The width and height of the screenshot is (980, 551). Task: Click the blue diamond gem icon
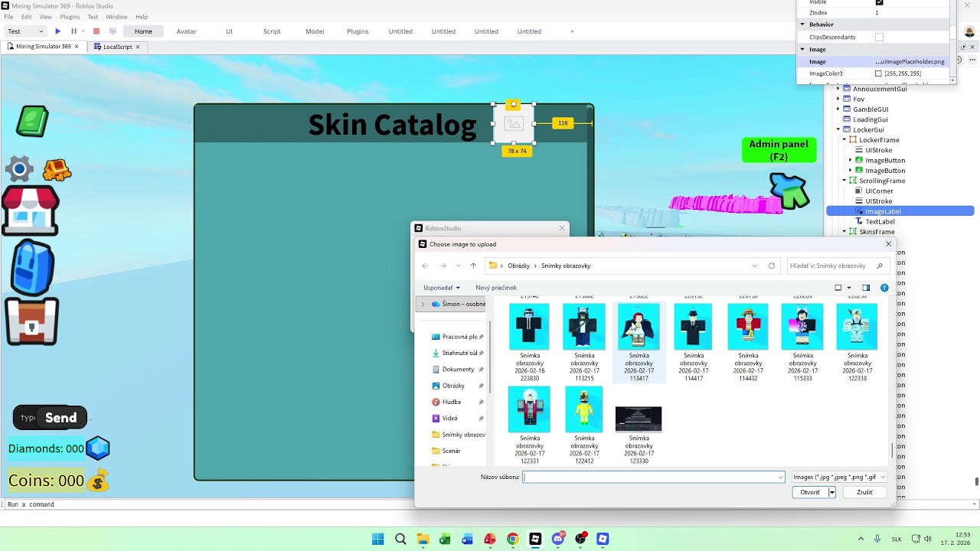[98, 448]
